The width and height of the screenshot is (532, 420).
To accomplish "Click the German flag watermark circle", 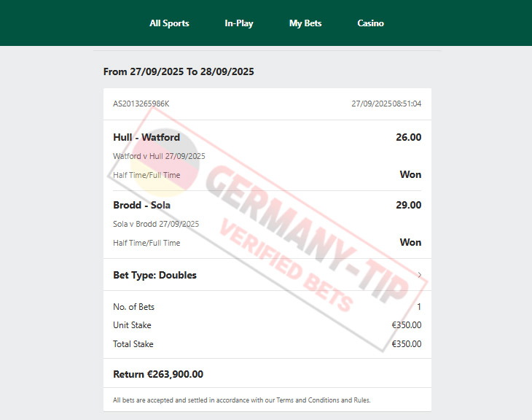I will tap(165, 163).
